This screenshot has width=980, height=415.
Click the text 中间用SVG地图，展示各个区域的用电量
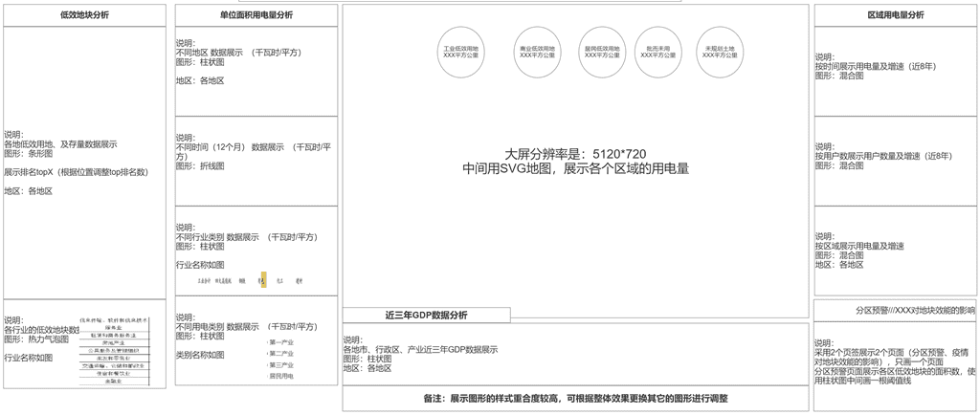pyautogui.click(x=575, y=168)
